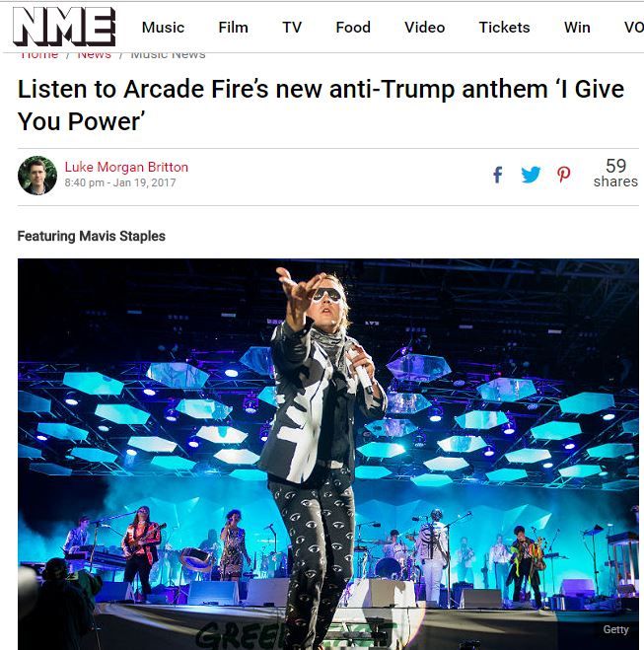Open the Film section
The height and width of the screenshot is (650, 644).
click(x=234, y=28)
